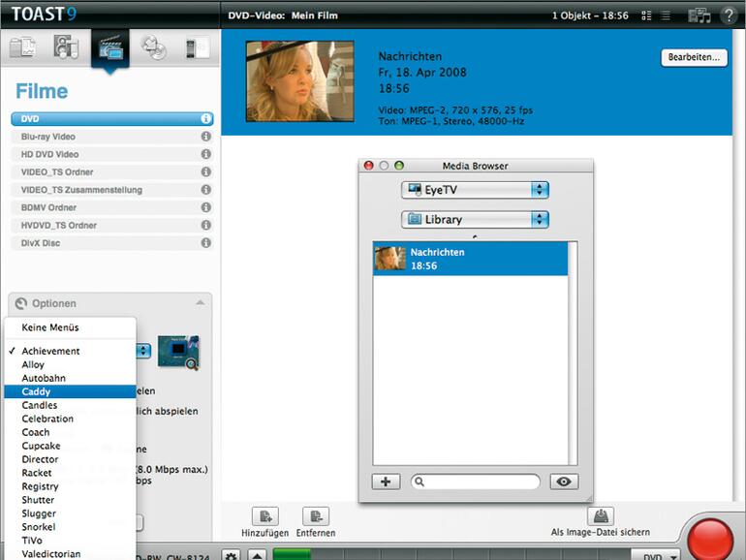Click the Hinzufügen add file icon
746x560 pixels.
[264, 516]
